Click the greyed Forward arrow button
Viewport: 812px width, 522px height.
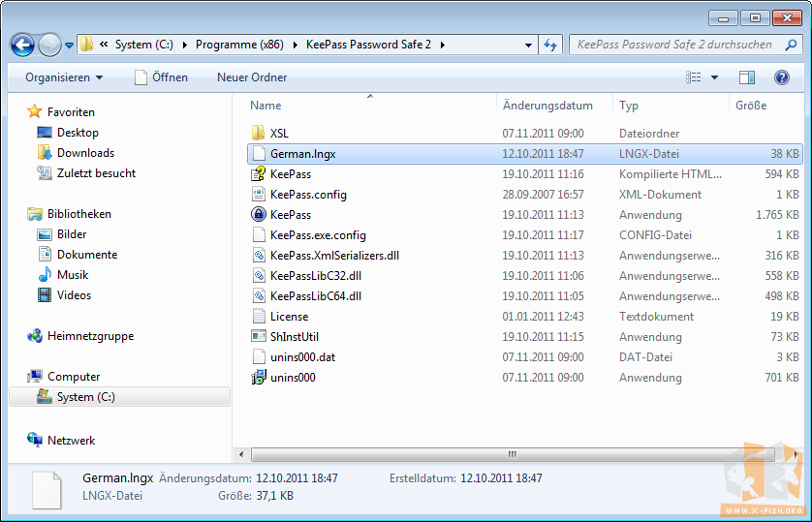click(49, 45)
